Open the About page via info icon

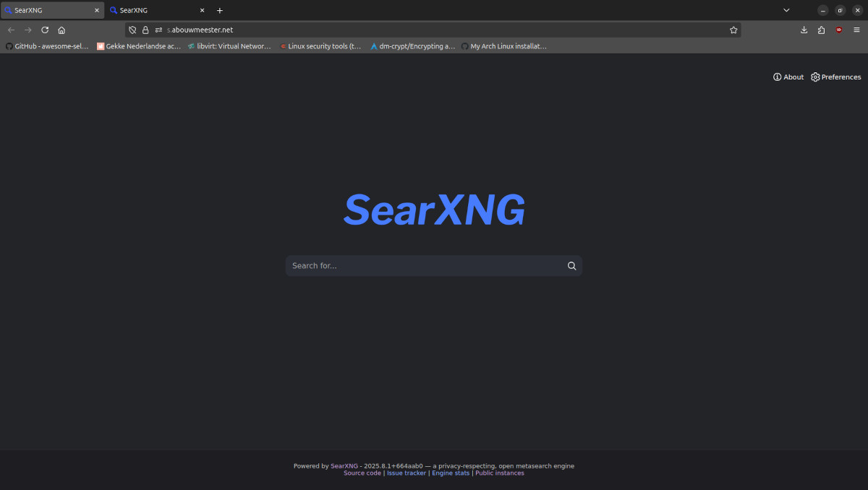[788, 77]
